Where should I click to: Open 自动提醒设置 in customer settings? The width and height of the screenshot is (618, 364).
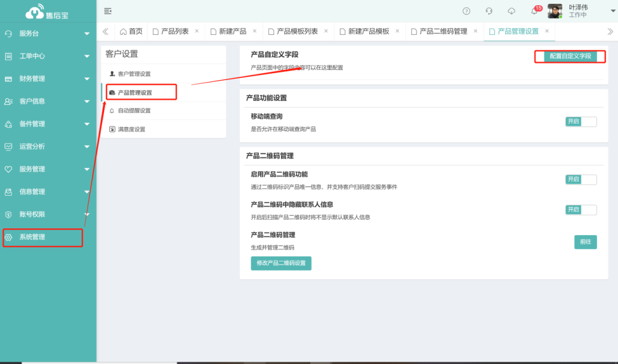[134, 110]
